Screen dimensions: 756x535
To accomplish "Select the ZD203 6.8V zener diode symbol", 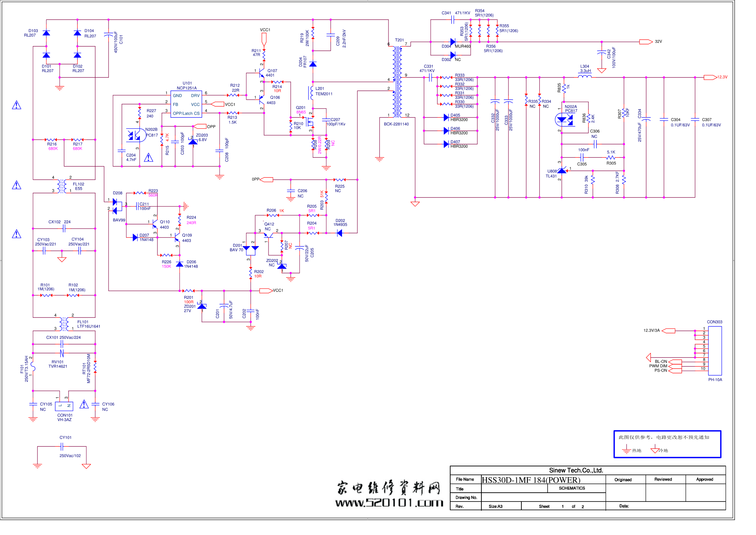I will [193, 142].
